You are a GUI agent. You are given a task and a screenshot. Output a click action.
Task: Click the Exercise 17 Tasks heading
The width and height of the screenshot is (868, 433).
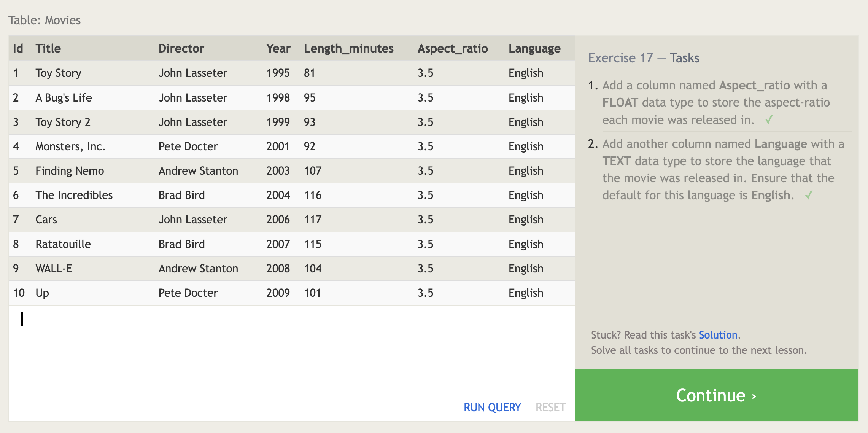(x=643, y=58)
